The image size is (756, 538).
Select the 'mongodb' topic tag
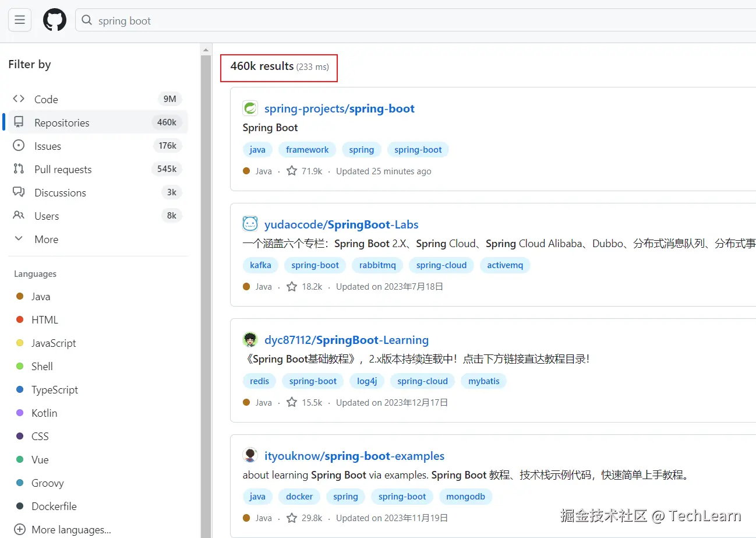pos(465,497)
